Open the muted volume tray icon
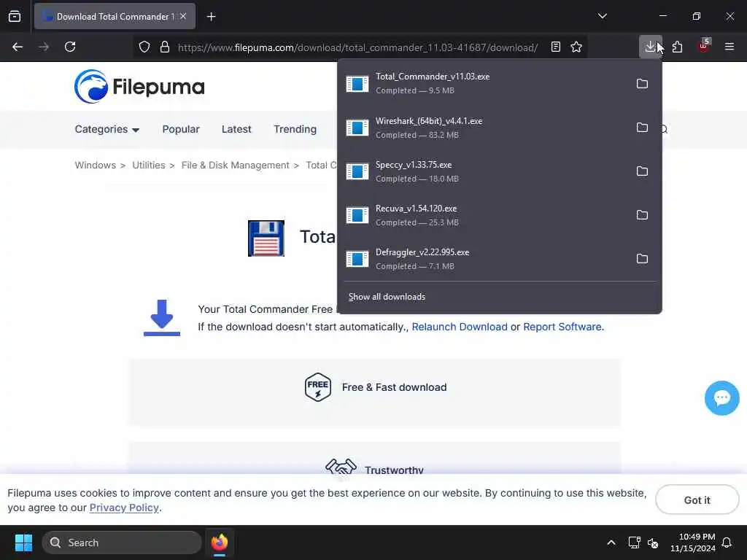This screenshot has width=747, height=560. 653,542
